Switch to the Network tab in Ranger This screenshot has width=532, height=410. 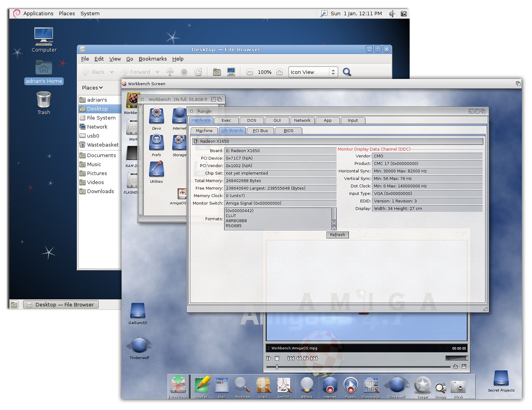coord(302,120)
